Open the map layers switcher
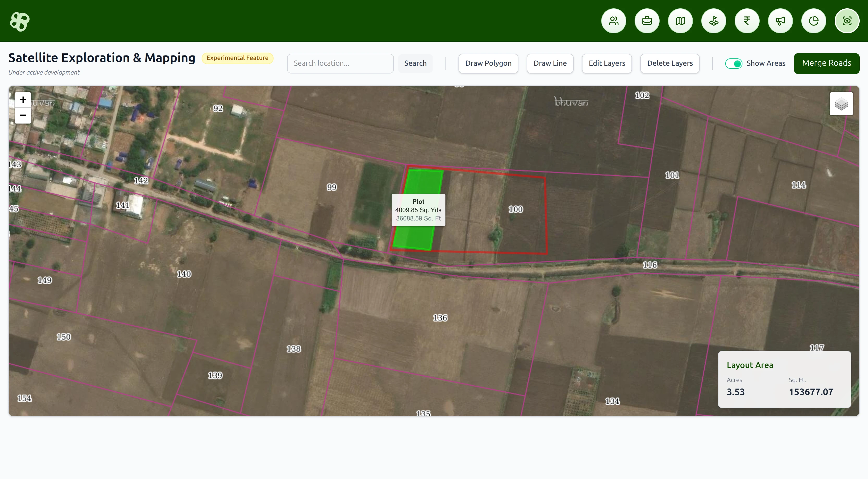This screenshot has width=868, height=479. [x=841, y=103]
